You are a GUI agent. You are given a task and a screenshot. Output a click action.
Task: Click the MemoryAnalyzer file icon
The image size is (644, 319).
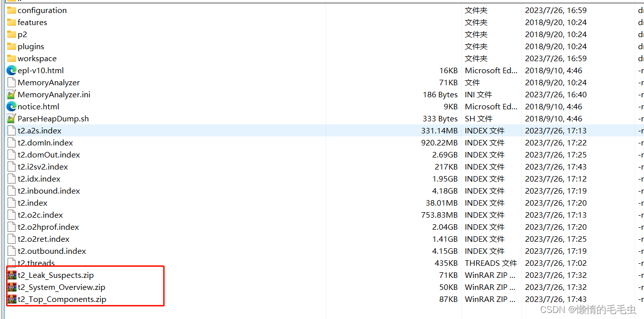click(x=11, y=82)
